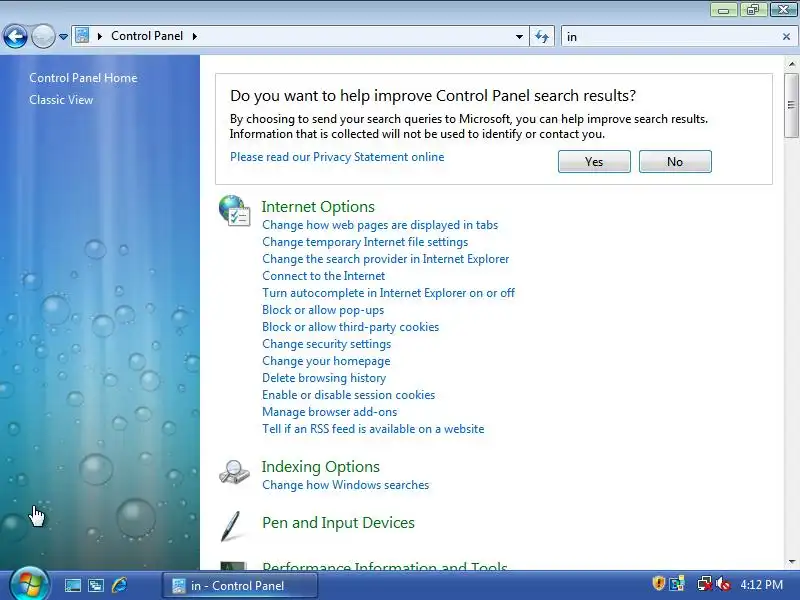Click 'Tell if an RSS feed is available'
This screenshot has height=600, width=800.
373,429
